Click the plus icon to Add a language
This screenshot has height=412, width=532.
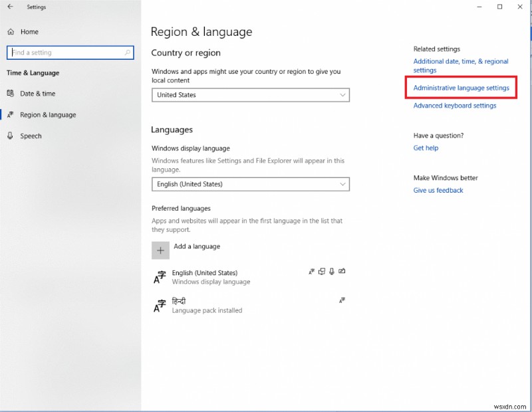pos(160,250)
